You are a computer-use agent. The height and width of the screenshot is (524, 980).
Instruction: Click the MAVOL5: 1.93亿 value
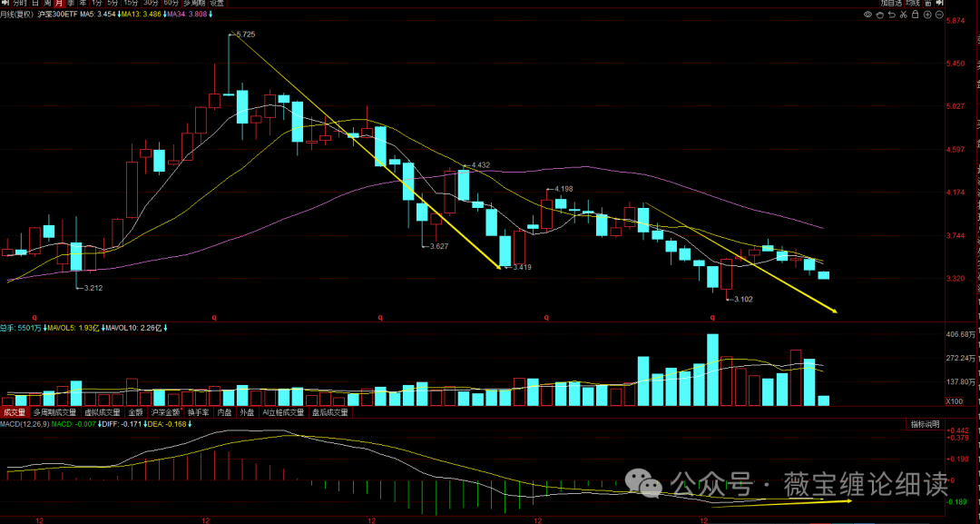(73, 328)
